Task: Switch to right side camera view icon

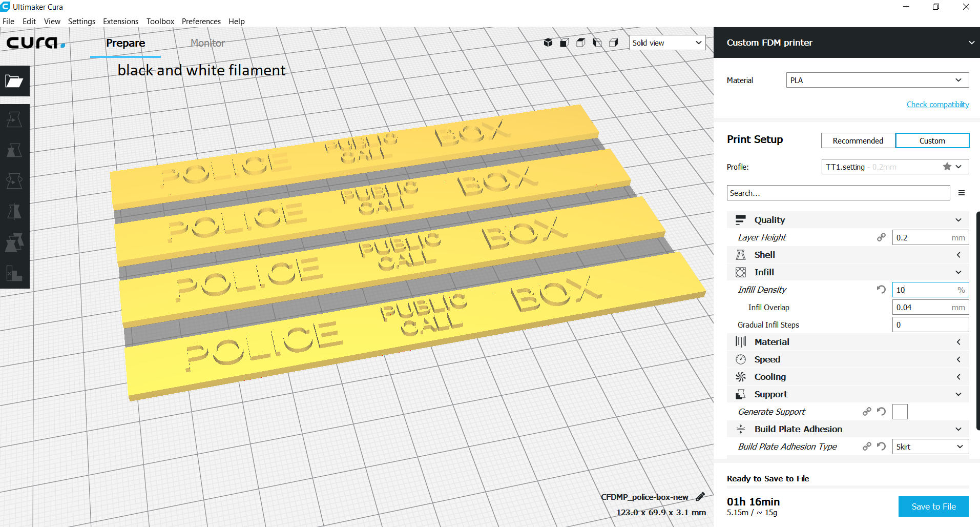Action: [614, 43]
